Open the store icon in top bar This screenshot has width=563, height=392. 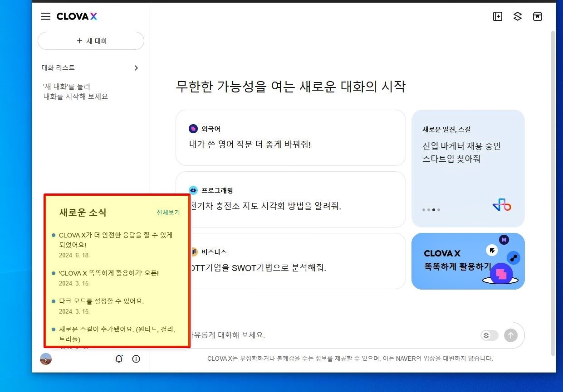point(538,16)
